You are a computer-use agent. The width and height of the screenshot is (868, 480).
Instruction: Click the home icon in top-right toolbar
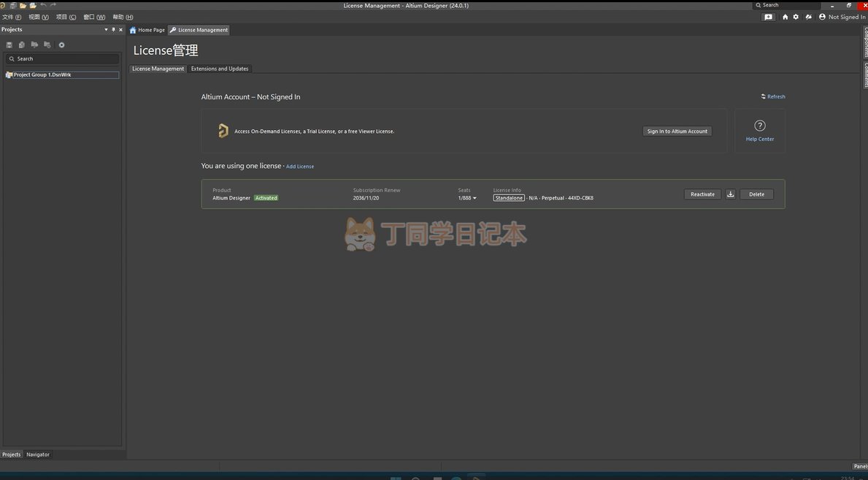point(785,18)
